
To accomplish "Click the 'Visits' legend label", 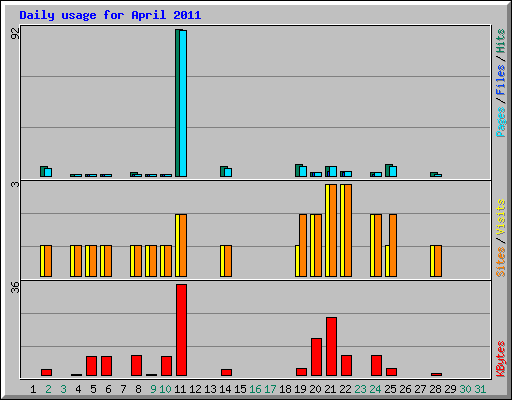I will click(500, 217).
